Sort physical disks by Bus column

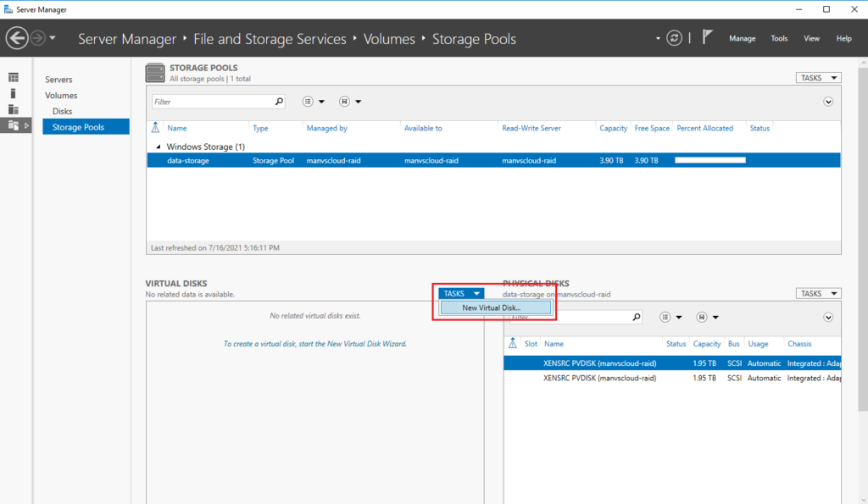(733, 344)
